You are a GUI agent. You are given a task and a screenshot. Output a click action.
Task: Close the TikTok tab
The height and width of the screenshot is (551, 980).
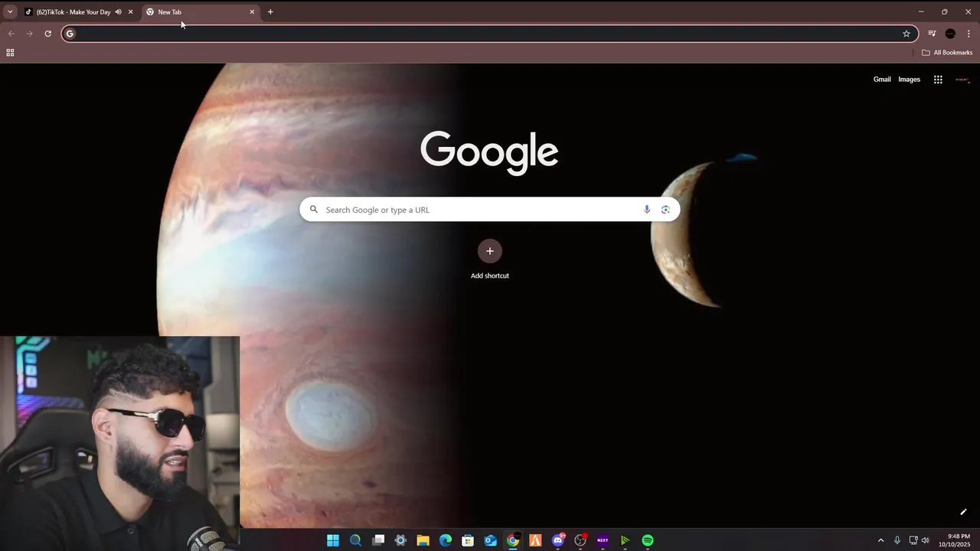click(130, 12)
